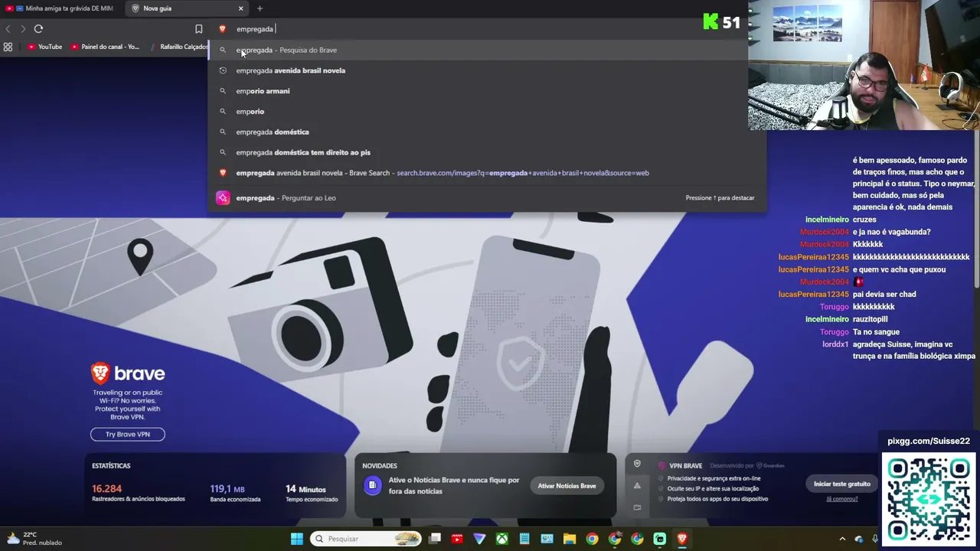Select 'empregada doméstica tem direito ao pis'
980x551 pixels.
(487, 152)
